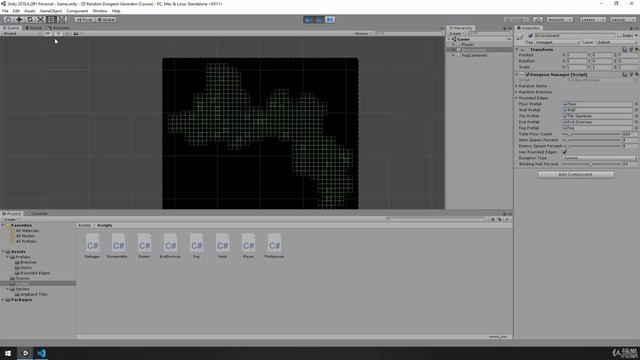This screenshot has width=640, height=360.
Task: Toggle 2D mode in Scene view
Action: pos(47,33)
